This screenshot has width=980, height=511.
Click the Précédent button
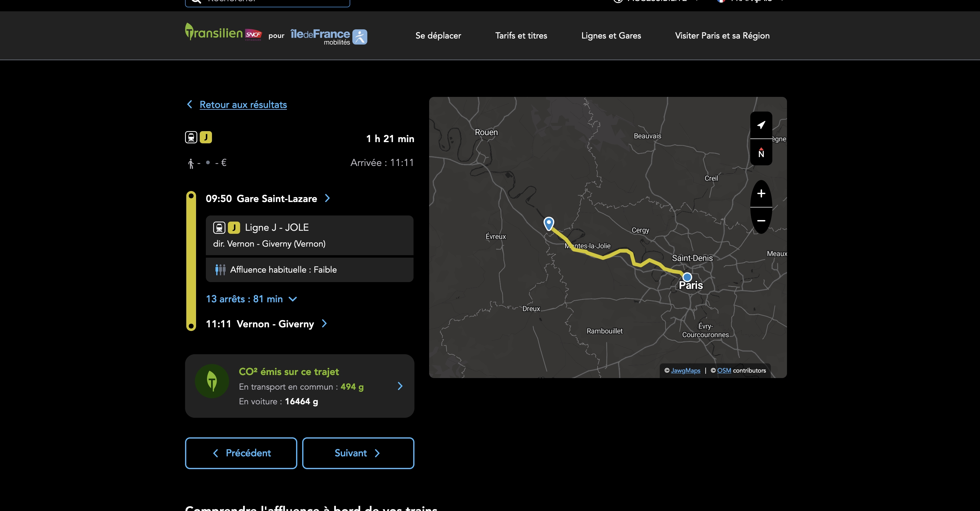point(241,453)
